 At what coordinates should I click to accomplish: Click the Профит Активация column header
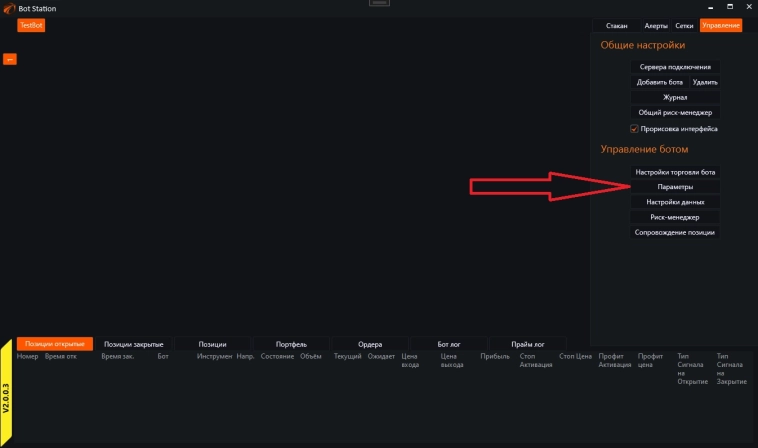tap(615, 361)
